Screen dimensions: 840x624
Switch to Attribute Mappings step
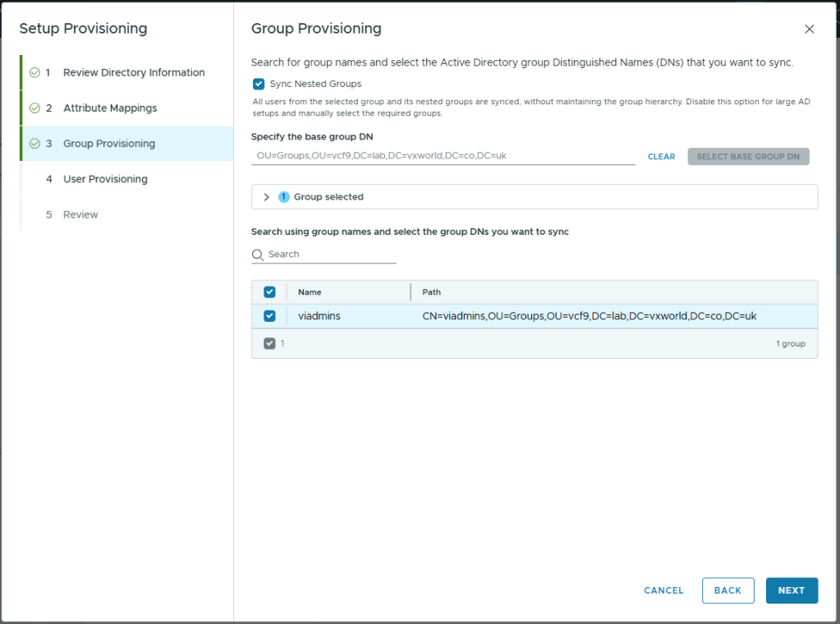[x=109, y=108]
